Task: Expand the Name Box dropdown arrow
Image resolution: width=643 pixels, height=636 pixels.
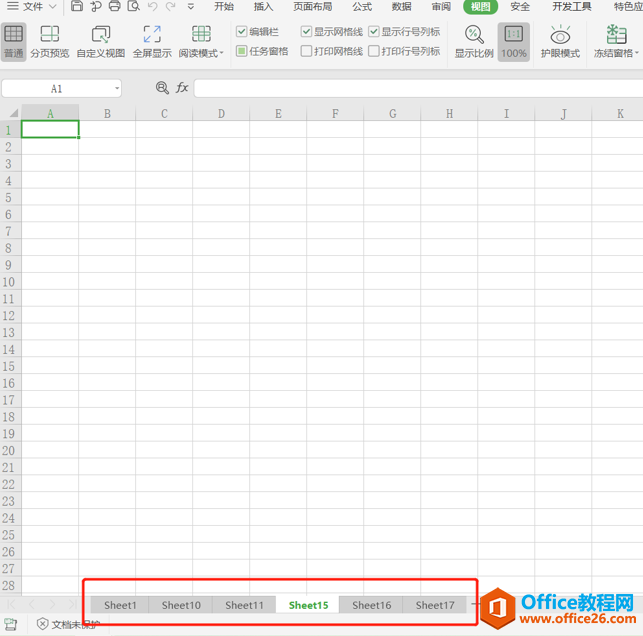Action: 117,89
